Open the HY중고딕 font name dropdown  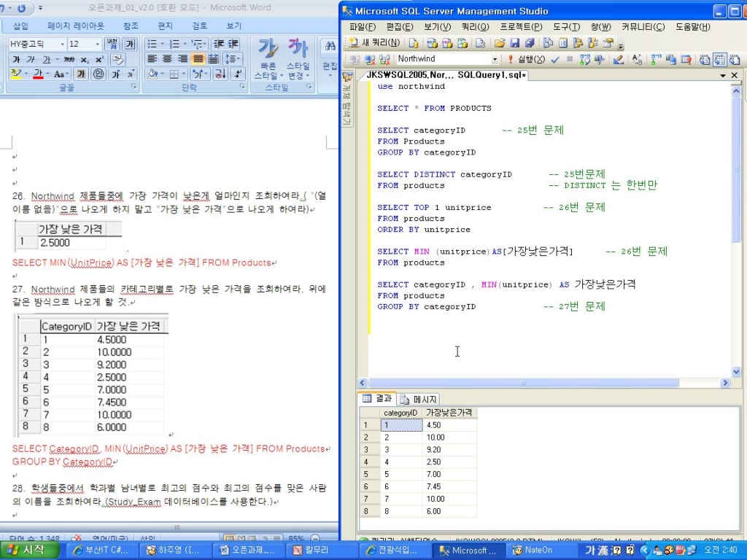pyautogui.click(x=62, y=44)
